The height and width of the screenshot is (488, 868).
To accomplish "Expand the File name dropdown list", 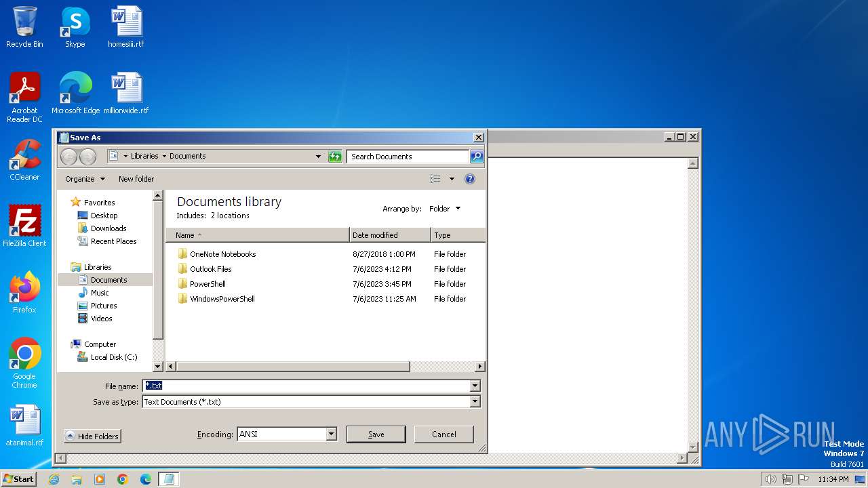I will click(475, 386).
